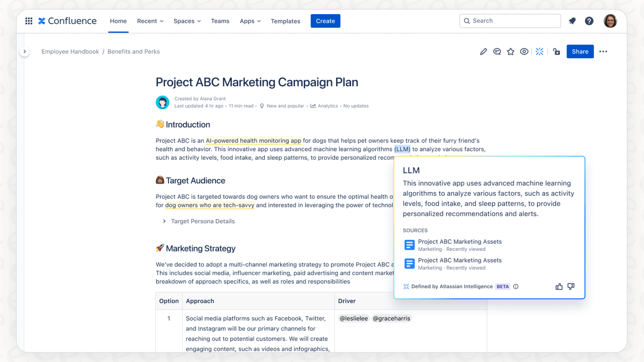Viewport: 644px width, 362px height.
Task: Open the Apps dropdown
Action: click(x=250, y=21)
